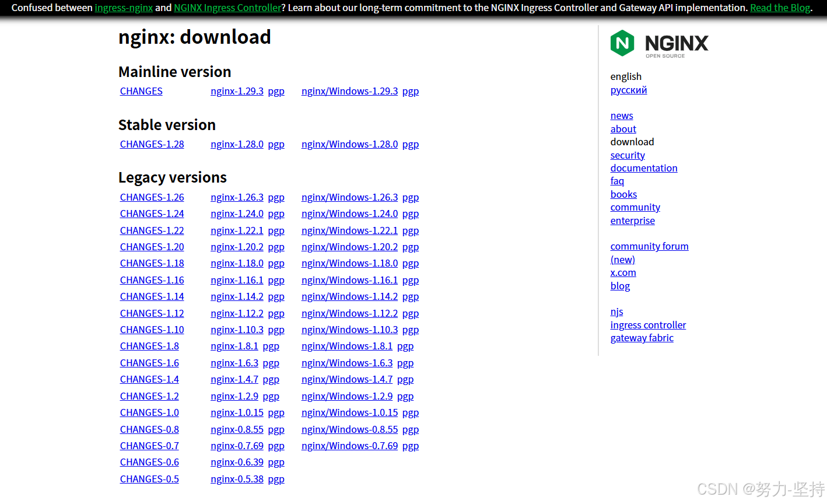
Task: Open the x.com link
Action: [623, 272]
